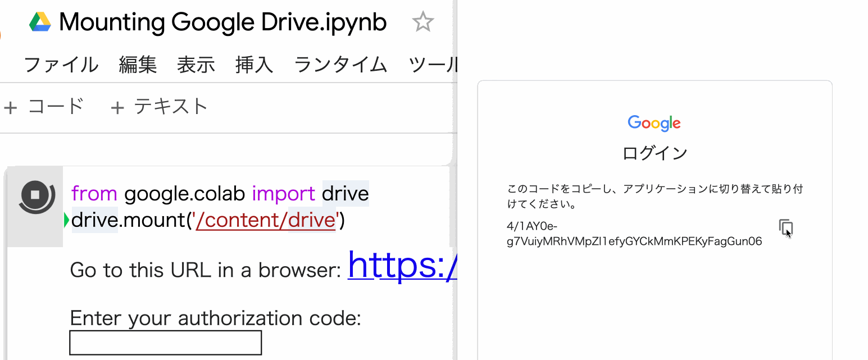Click the ログイン heading on the Google card
The image size is (868, 360).
click(x=655, y=153)
